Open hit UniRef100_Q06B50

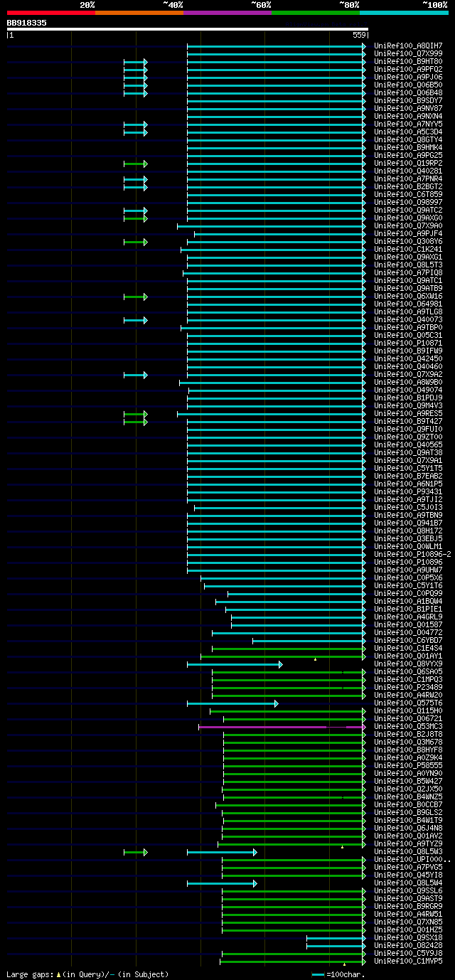point(409,85)
